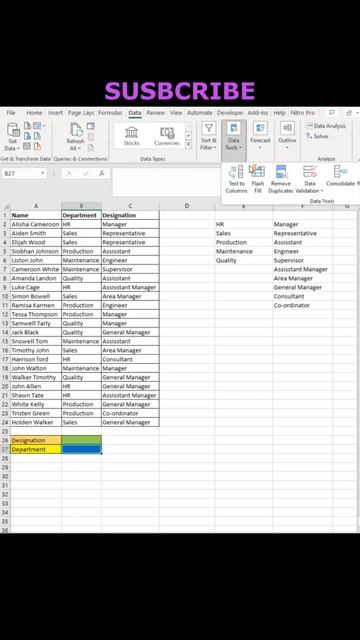360x640 pixels.
Task: Open the Add-ins tab
Action: tap(258, 113)
